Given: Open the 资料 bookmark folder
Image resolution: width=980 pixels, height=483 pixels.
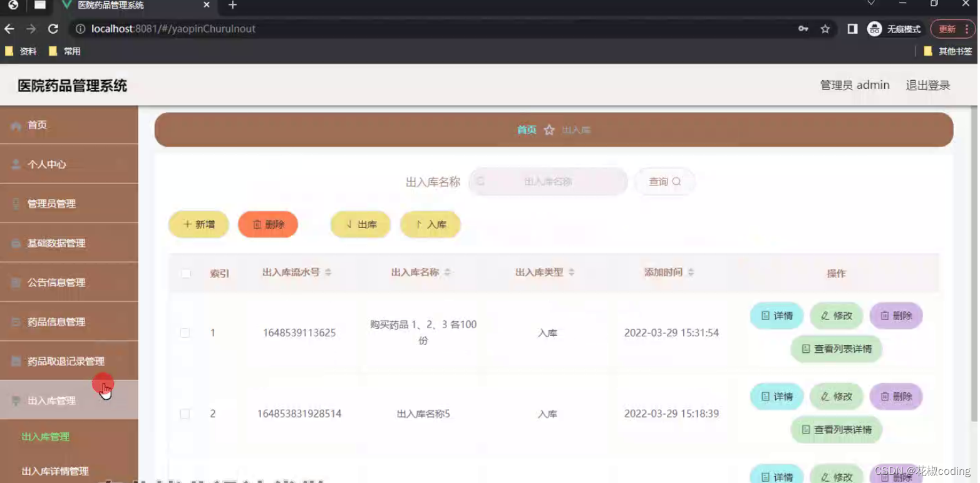Looking at the screenshot, I should 21,51.
